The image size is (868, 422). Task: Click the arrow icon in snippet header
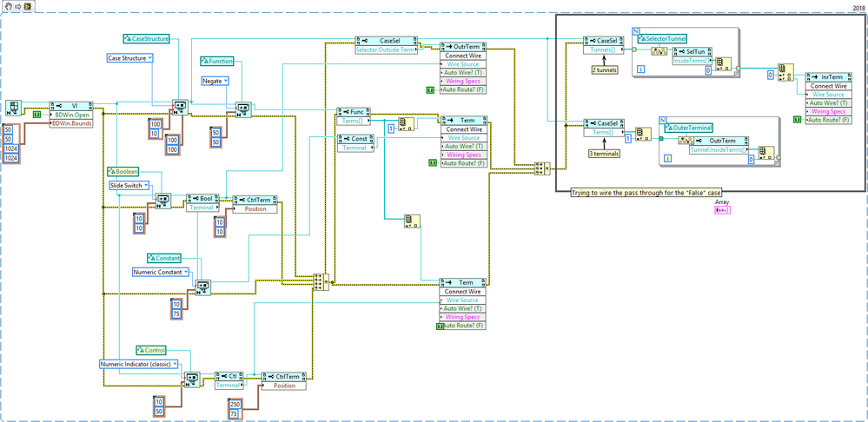(17, 5)
